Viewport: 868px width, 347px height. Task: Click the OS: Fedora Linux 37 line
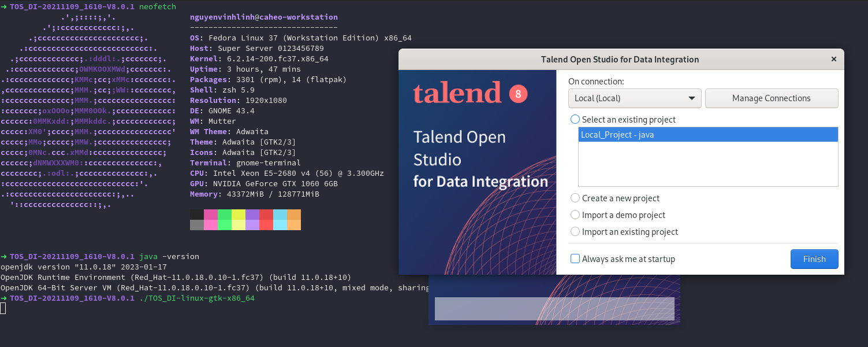(x=301, y=38)
